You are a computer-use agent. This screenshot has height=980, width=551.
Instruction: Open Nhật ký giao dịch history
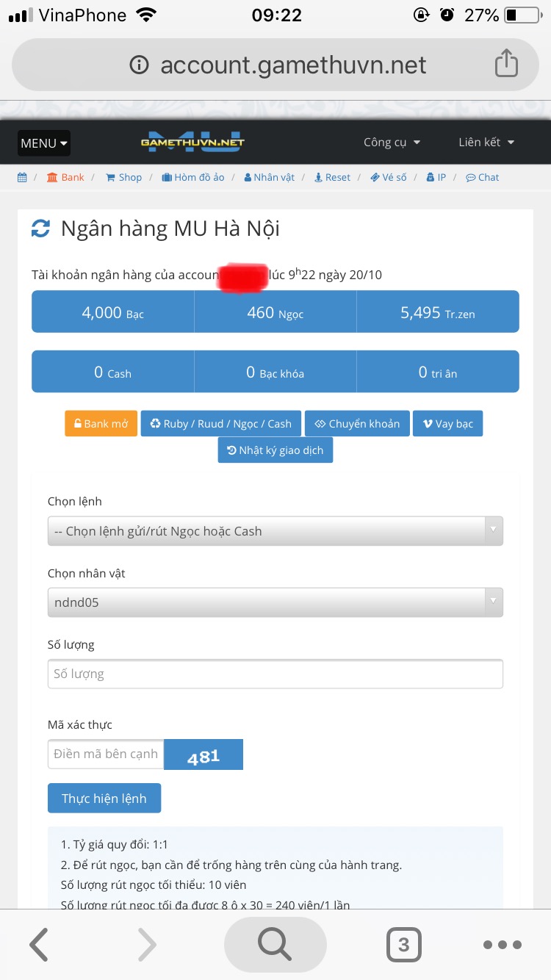[275, 450]
